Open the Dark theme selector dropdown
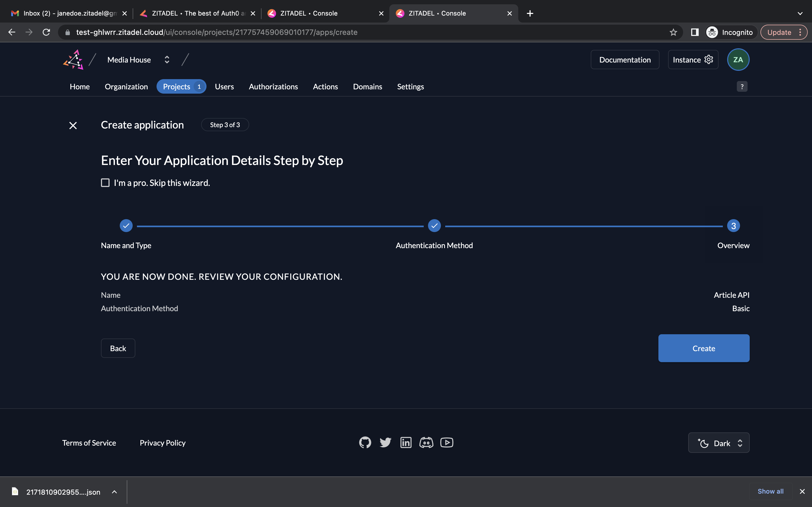 [719, 443]
